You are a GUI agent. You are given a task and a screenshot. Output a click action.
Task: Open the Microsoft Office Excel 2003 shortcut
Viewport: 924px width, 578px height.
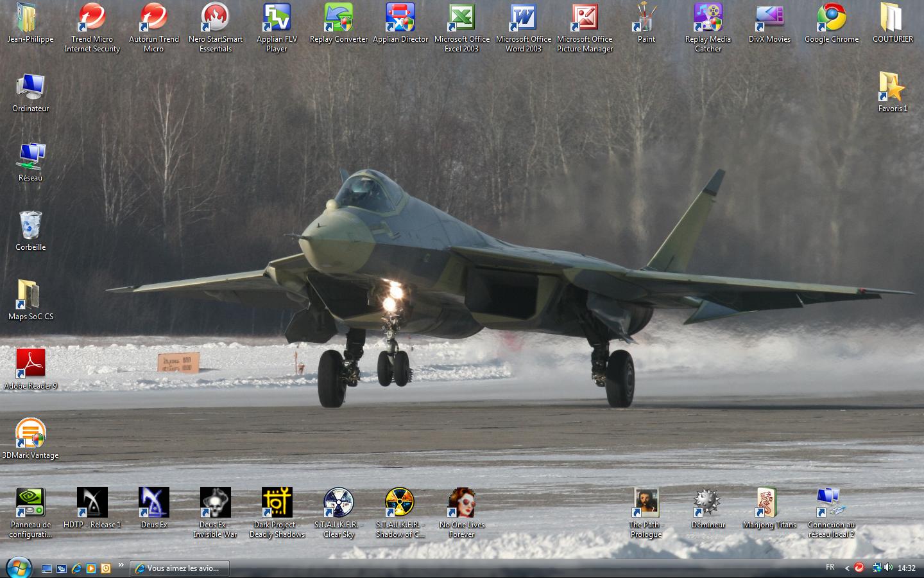pos(461,19)
